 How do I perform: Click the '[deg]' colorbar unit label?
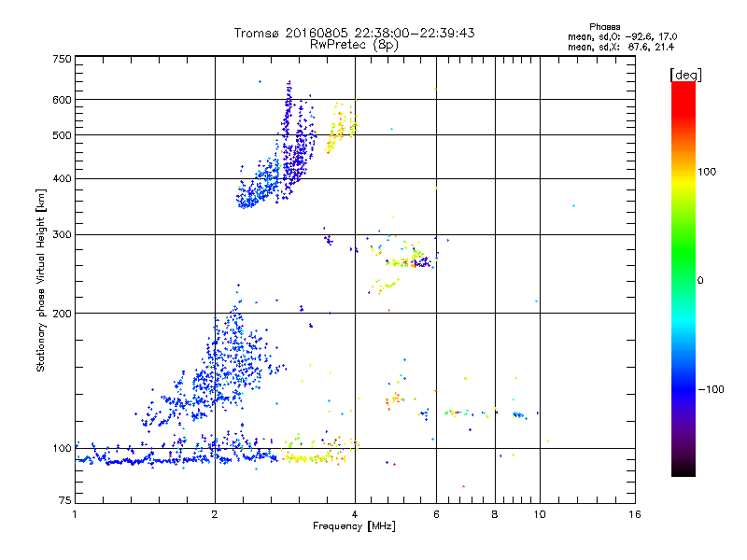click(x=685, y=75)
